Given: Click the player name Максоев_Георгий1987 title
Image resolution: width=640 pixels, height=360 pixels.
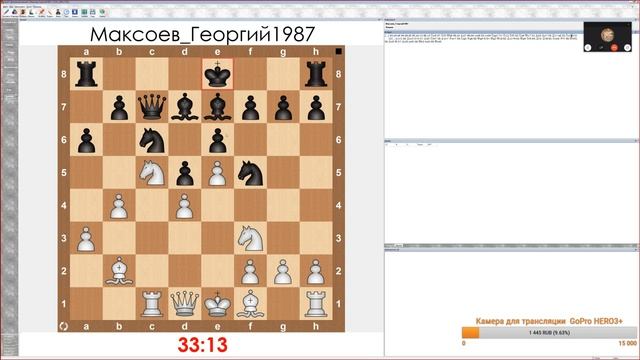Looking at the screenshot, I should click(202, 34).
